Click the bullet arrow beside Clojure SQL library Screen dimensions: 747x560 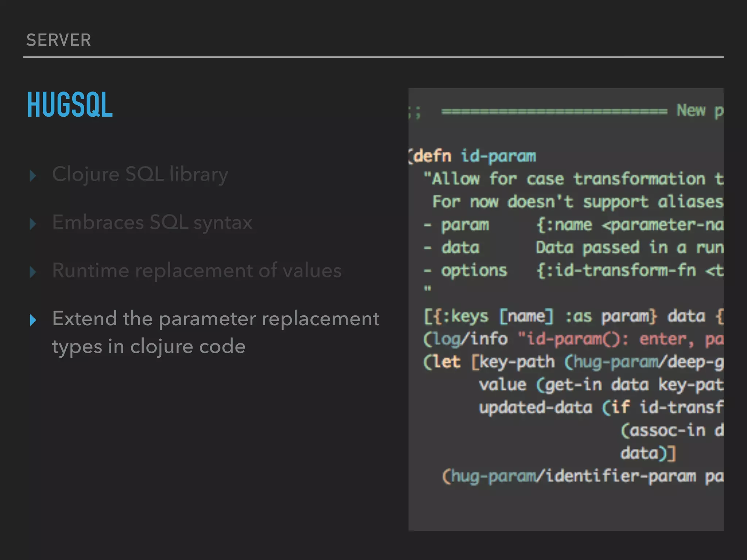pos(33,176)
